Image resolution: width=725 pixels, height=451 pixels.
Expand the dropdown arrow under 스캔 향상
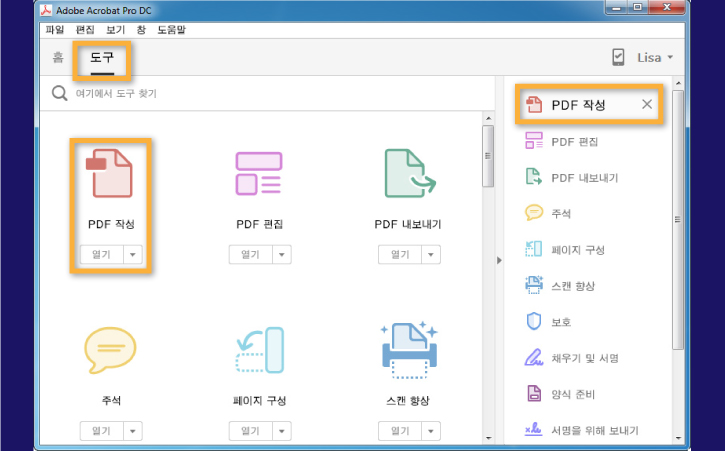coord(431,431)
